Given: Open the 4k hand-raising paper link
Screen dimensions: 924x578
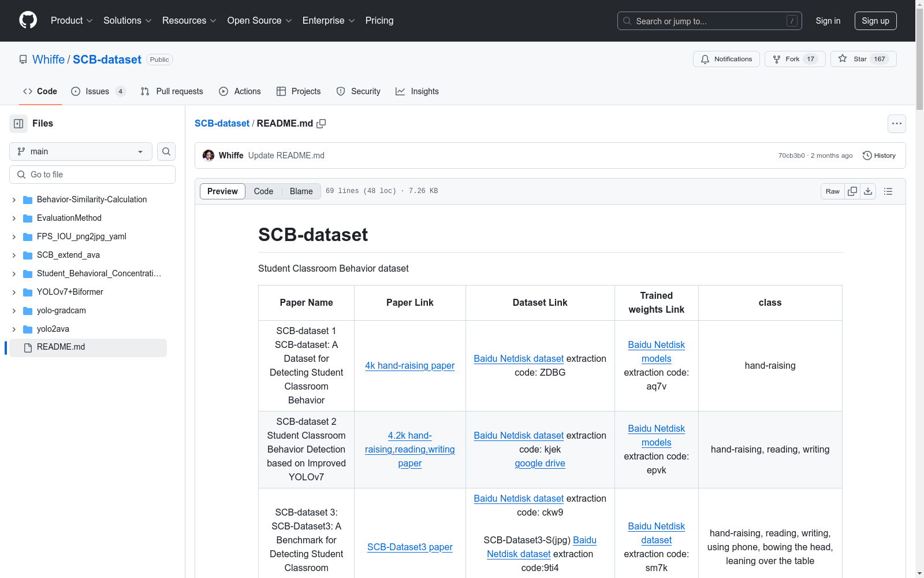Looking at the screenshot, I should coord(409,365).
